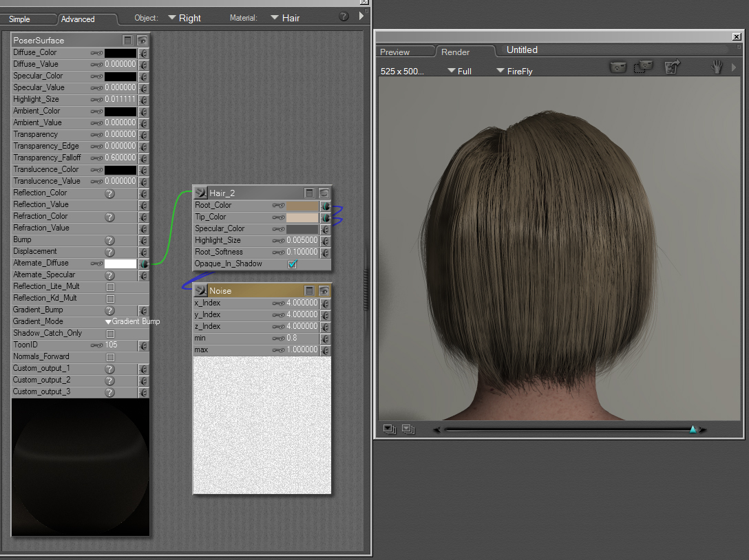Open the FireFly render engine dropdown

514,71
